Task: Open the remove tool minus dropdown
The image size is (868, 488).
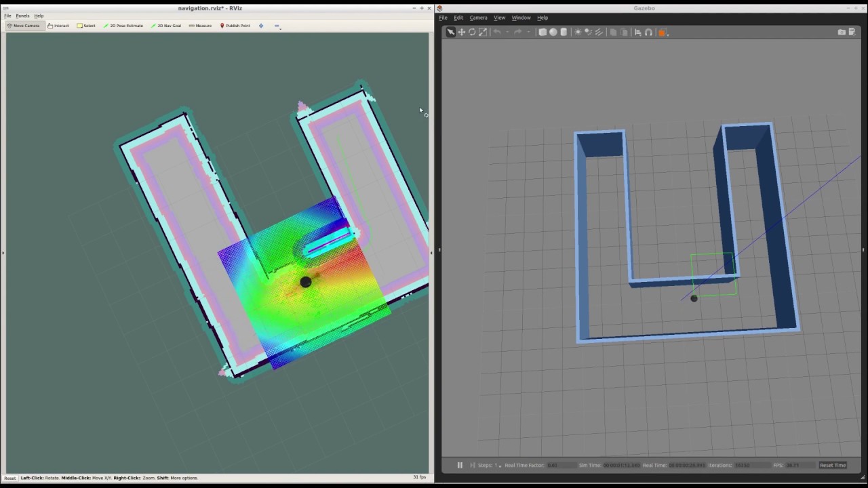Action: [277, 26]
